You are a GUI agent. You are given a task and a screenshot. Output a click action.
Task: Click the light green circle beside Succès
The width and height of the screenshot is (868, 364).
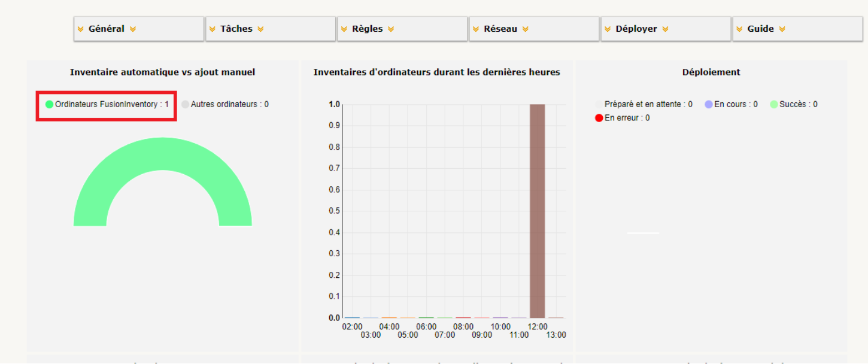coord(773,104)
